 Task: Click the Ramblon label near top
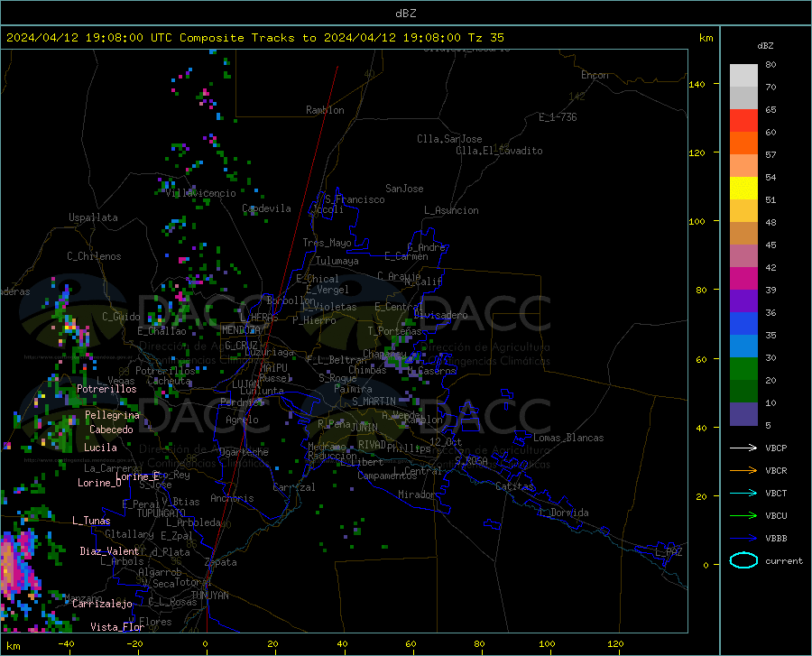325,110
